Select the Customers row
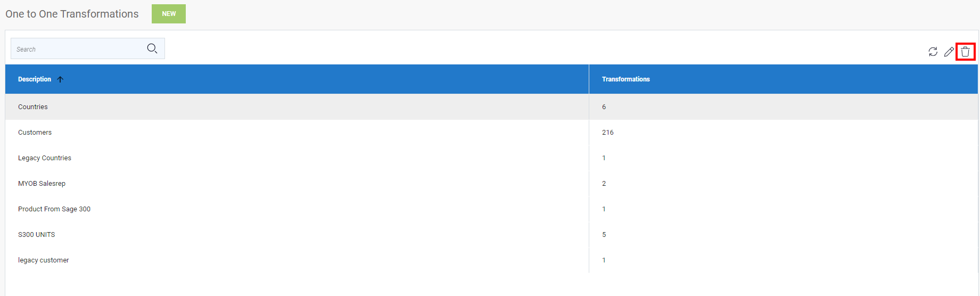The height and width of the screenshot is (296, 980). point(491,133)
